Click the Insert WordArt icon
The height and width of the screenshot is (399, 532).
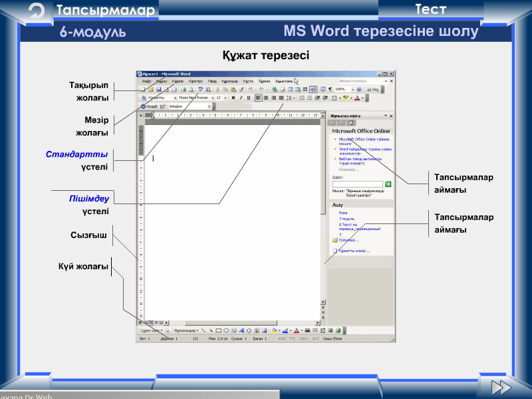click(x=241, y=331)
